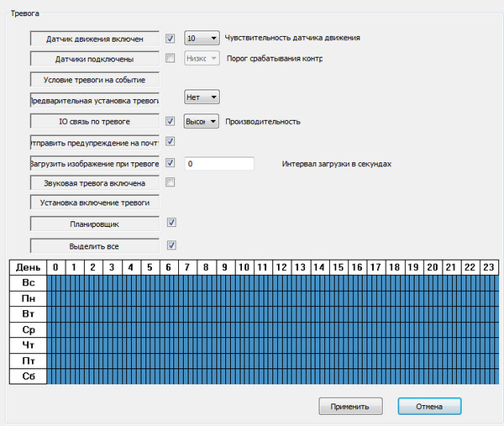Screen dimensions: 504x426
Task: Click the Условие тревоги на событие label
Action: tap(94, 80)
